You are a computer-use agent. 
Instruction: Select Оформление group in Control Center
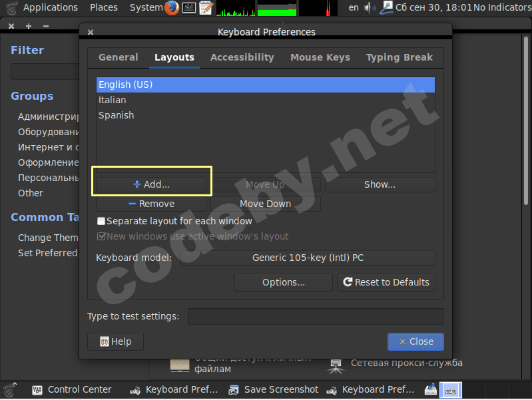coord(48,162)
